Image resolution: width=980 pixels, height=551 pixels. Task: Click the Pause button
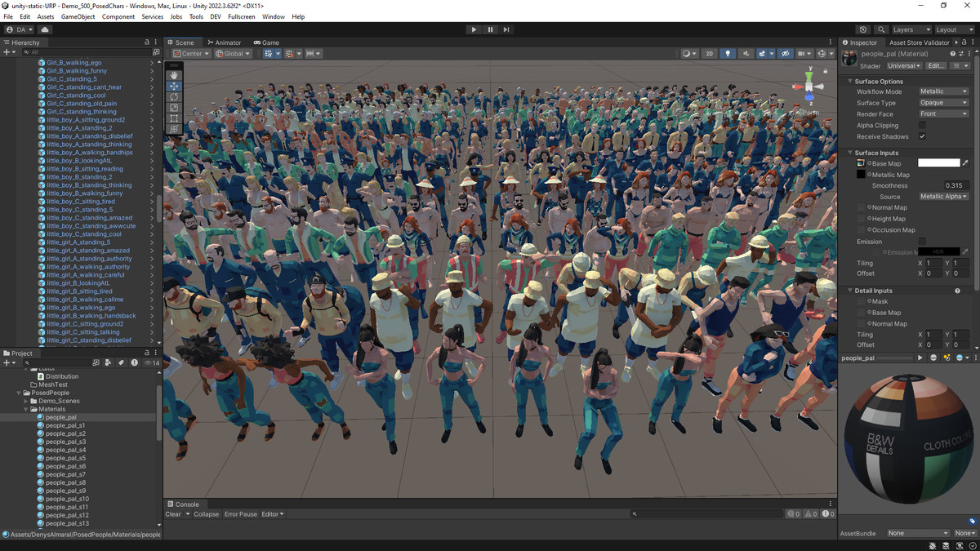(x=490, y=29)
